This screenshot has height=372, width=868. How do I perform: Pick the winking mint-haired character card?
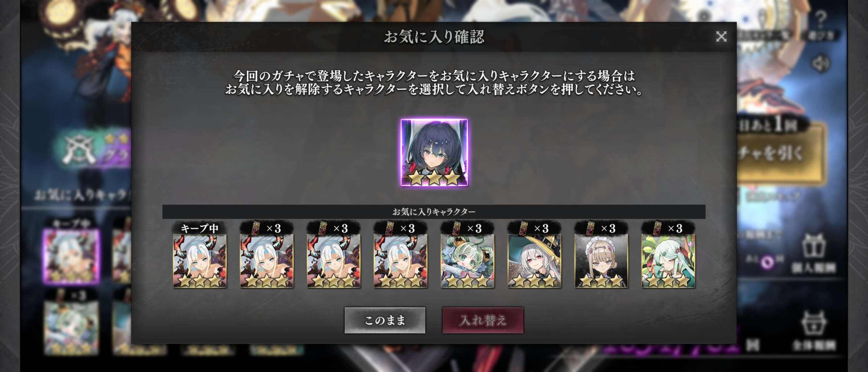coord(668,261)
